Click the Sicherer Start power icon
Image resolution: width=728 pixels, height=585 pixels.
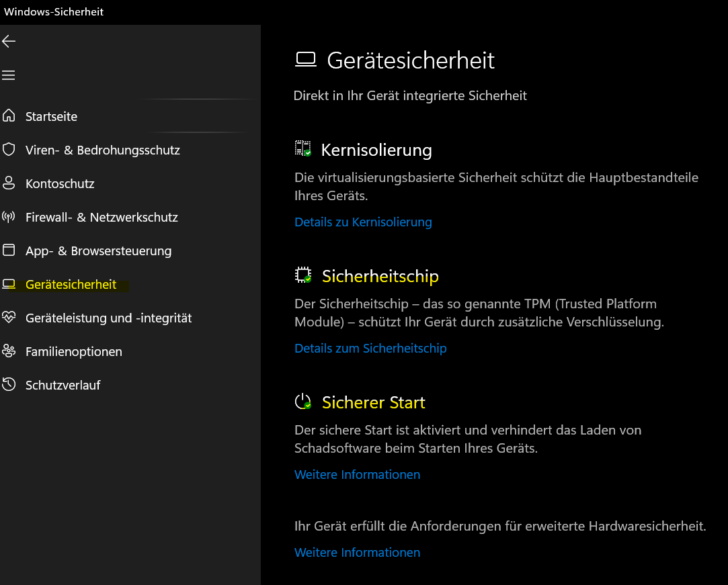303,402
